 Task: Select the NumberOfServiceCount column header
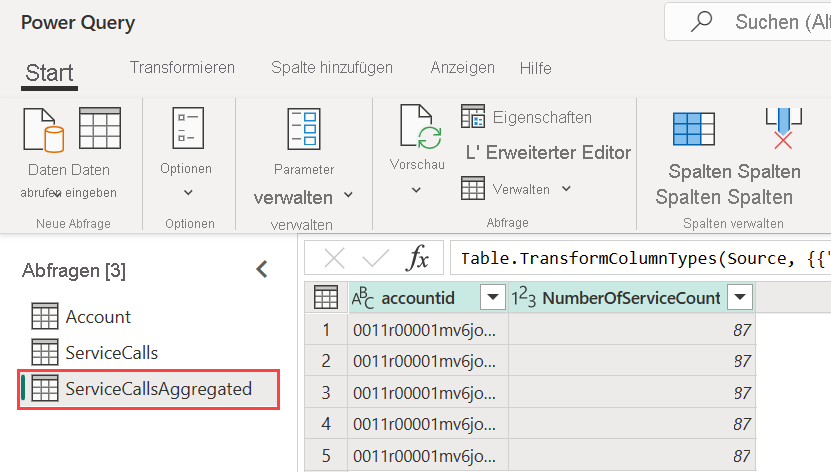(x=631, y=298)
